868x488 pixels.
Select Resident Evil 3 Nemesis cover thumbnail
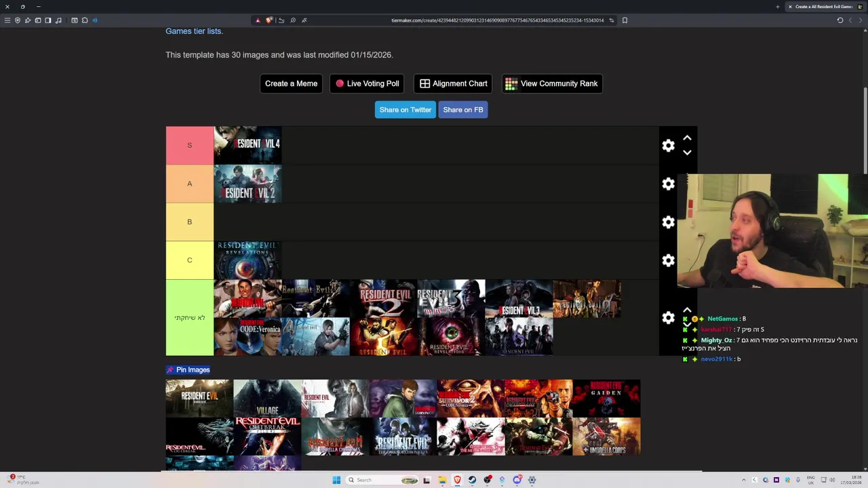[451, 298]
